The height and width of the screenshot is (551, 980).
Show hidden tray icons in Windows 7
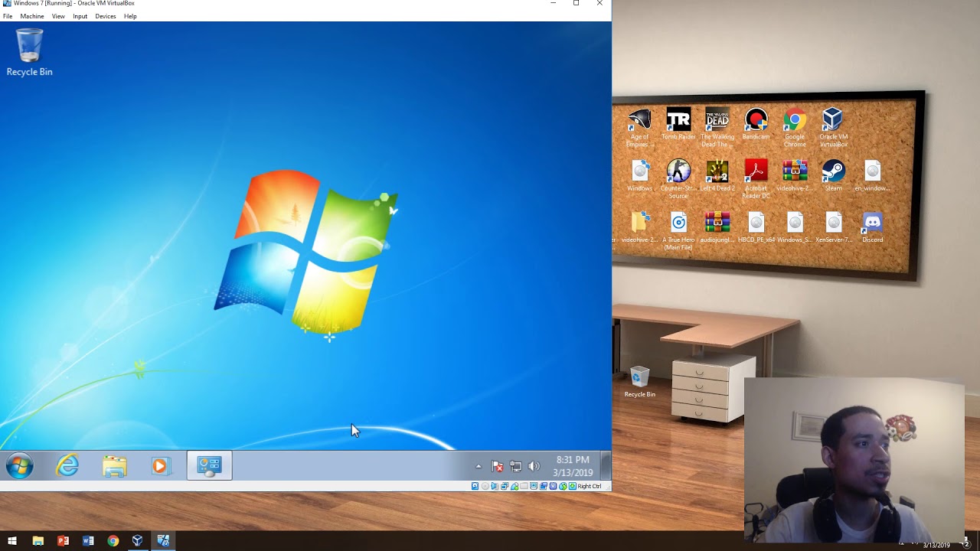coord(479,466)
